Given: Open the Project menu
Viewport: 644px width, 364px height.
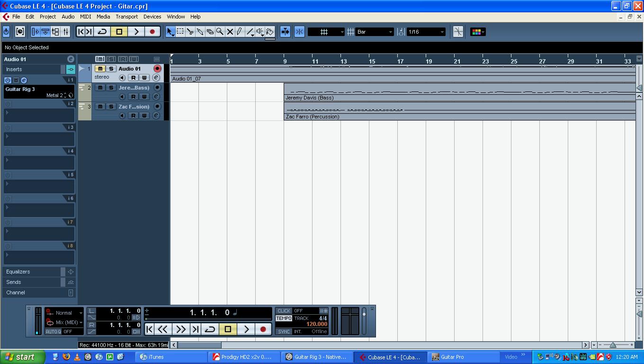Looking at the screenshot, I should tap(48, 17).
